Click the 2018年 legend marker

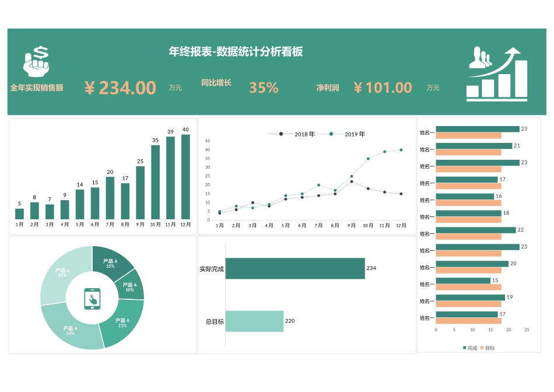281,134
